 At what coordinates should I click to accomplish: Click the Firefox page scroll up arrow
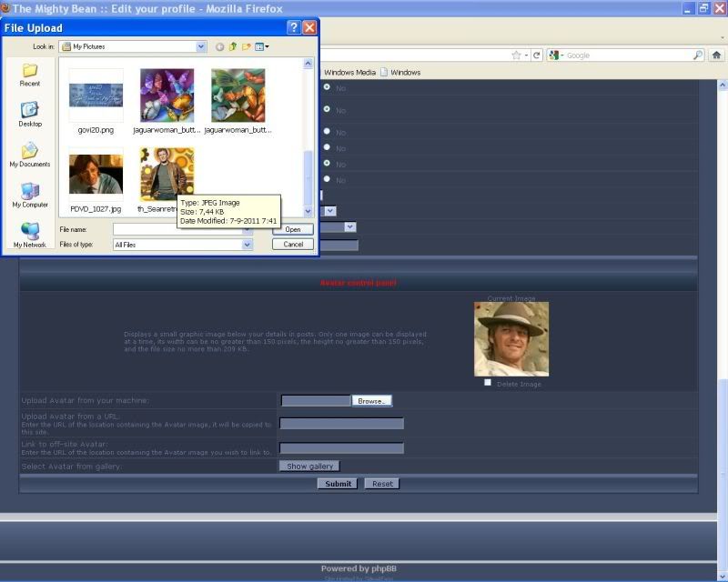tap(723, 85)
